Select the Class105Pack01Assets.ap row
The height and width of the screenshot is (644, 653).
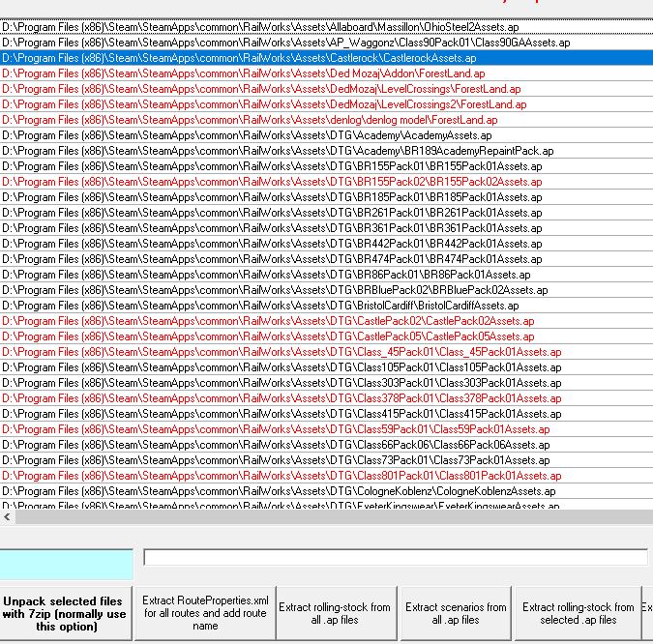click(x=327, y=367)
